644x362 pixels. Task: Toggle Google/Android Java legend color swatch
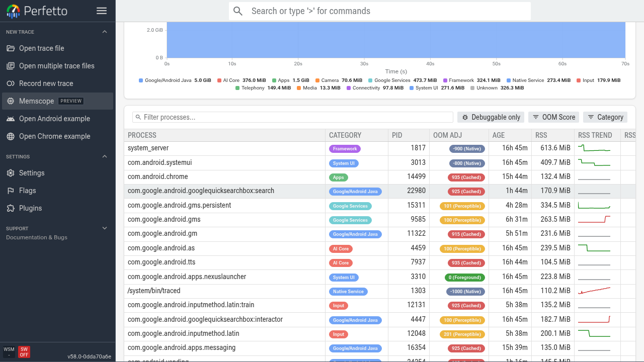(x=141, y=80)
